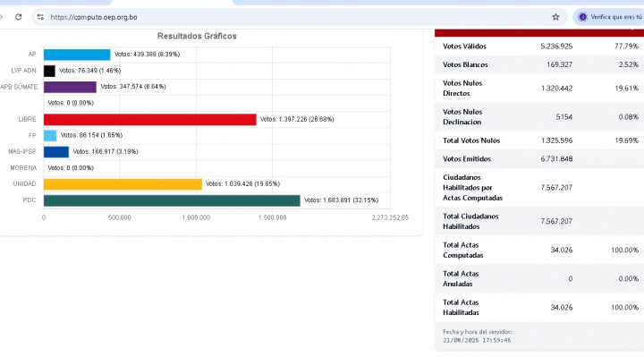Click the label 'Votos: 76.349 (1.46%)'
644x357 pixels.
90,71
